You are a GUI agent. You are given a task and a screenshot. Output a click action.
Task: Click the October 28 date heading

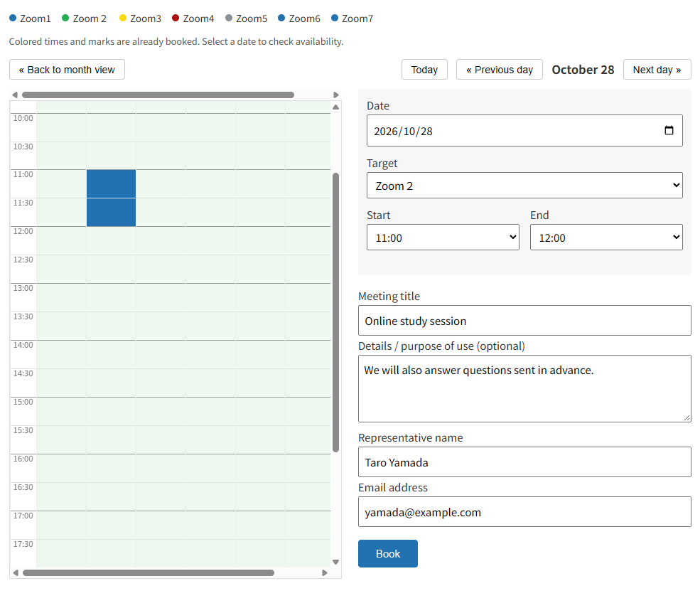click(583, 70)
